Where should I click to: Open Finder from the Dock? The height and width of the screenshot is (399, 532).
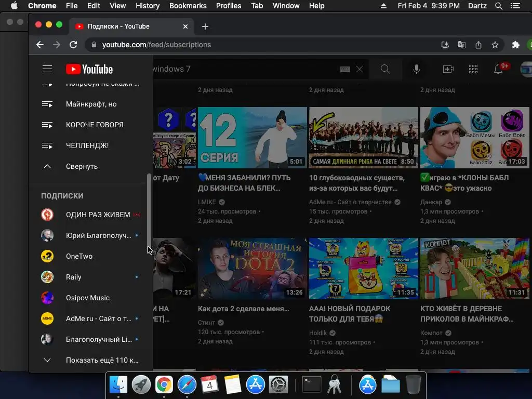coord(118,385)
